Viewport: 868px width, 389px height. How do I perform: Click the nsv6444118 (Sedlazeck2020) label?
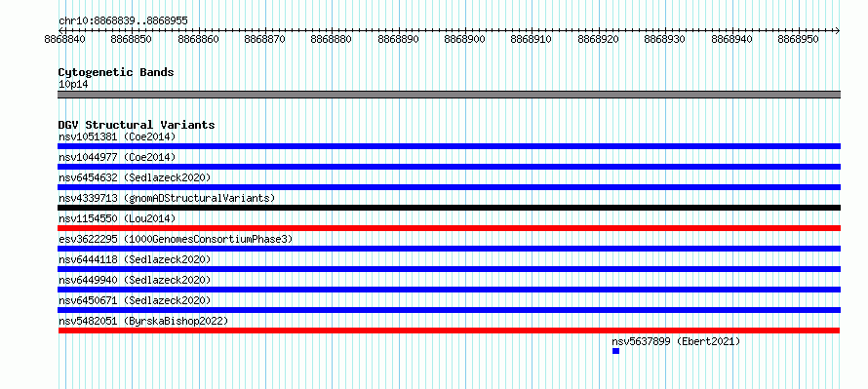[135, 259]
